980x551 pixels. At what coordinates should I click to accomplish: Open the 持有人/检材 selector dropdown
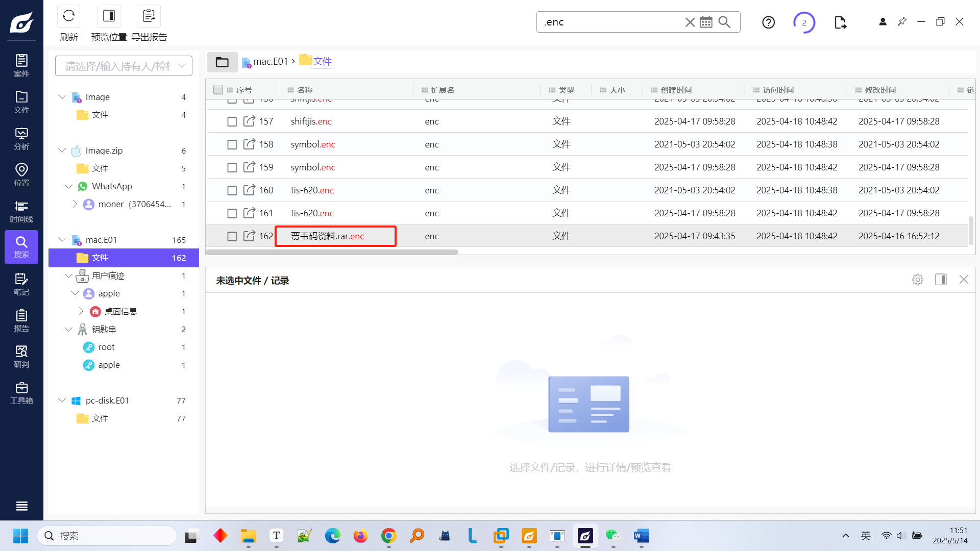[124, 66]
